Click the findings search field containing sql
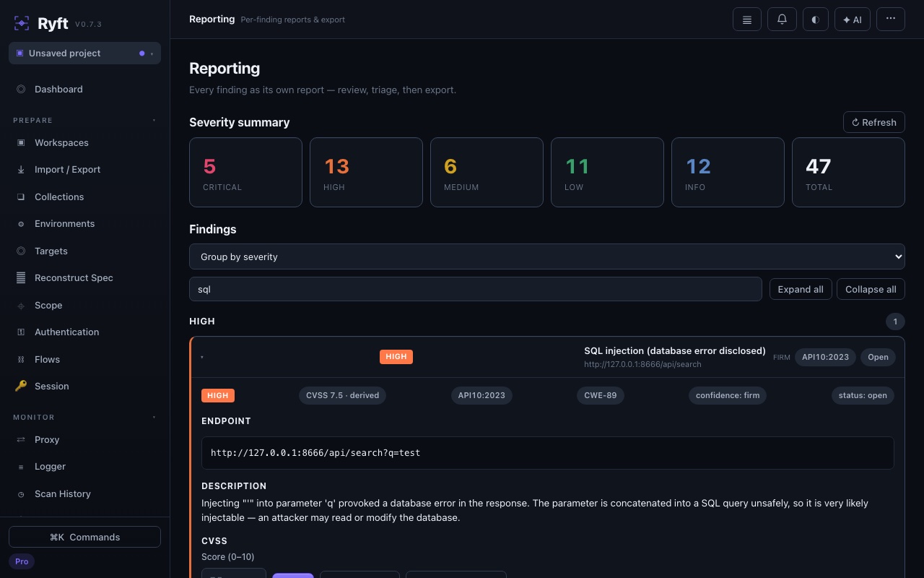 click(475, 289)
